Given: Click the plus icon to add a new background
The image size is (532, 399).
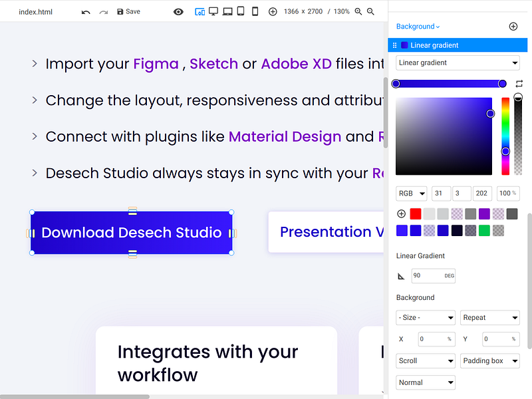Looking at the screenshot, I should 513,26.
